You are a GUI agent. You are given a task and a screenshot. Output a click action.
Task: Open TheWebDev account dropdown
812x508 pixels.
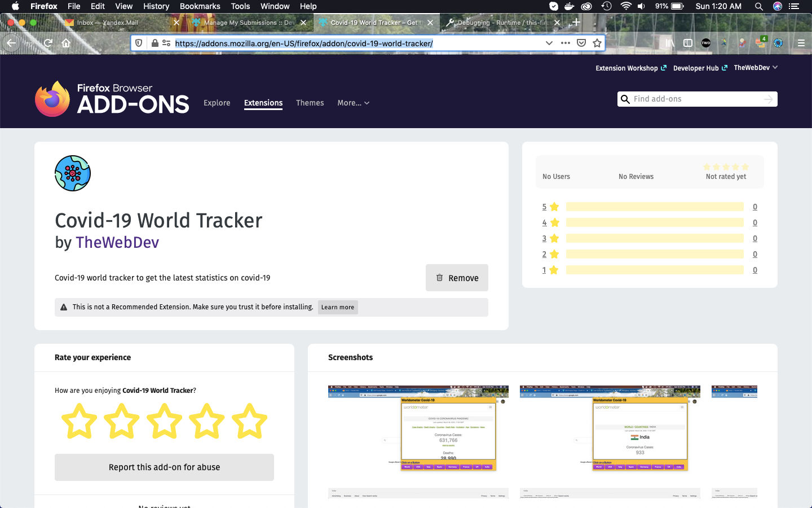tap(756, 68)
